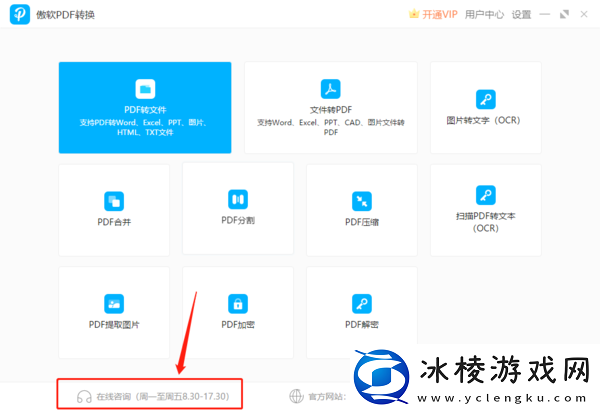Choose the PDF解密 label

pos(362,325)
